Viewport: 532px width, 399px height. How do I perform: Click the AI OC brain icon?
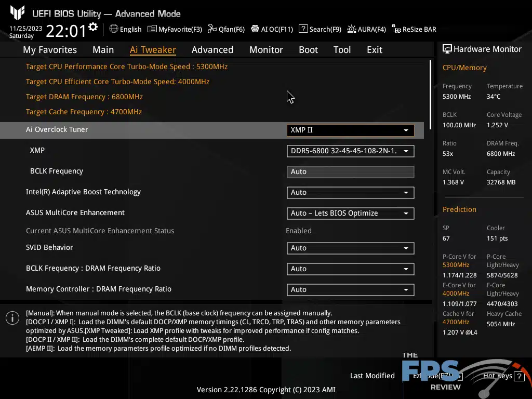(255, 29)
